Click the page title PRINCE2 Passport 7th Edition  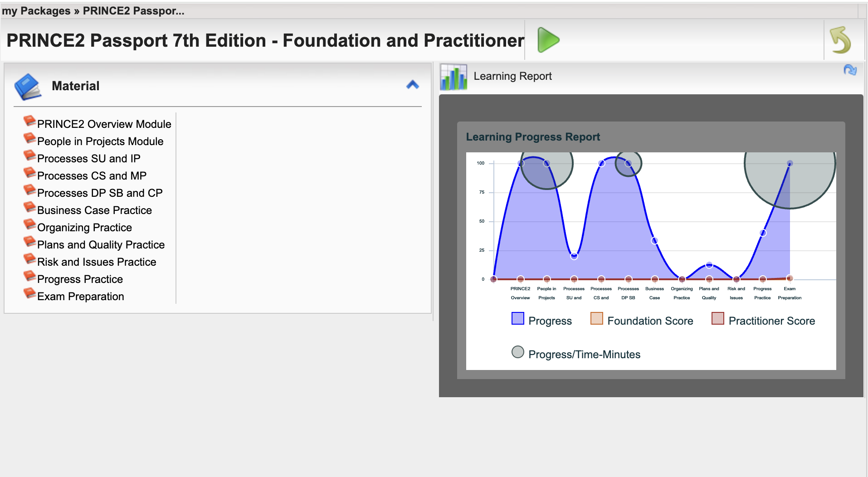click(265, 40)
